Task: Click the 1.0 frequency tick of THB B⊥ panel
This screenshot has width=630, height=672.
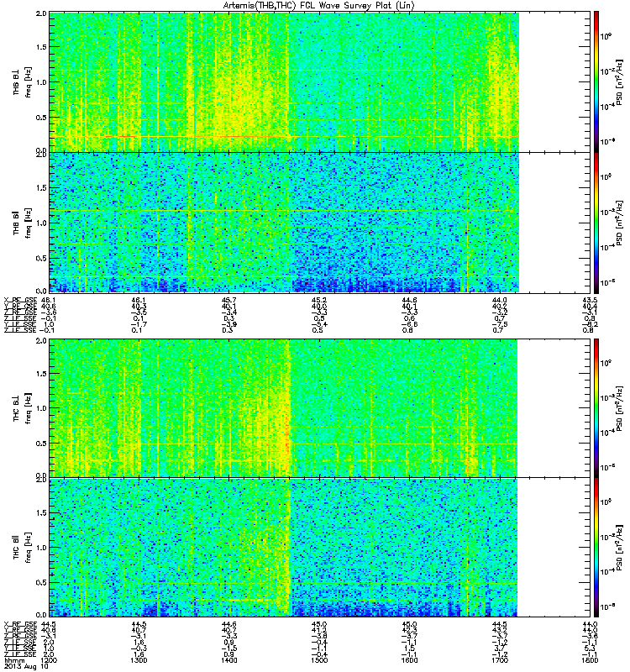Action: [x=41, y=82]
